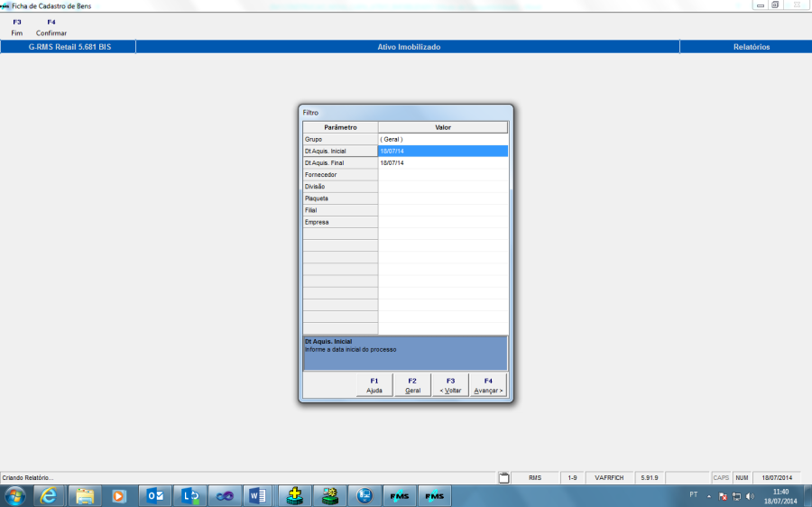Click the clipboard icon in status bar

503,477
